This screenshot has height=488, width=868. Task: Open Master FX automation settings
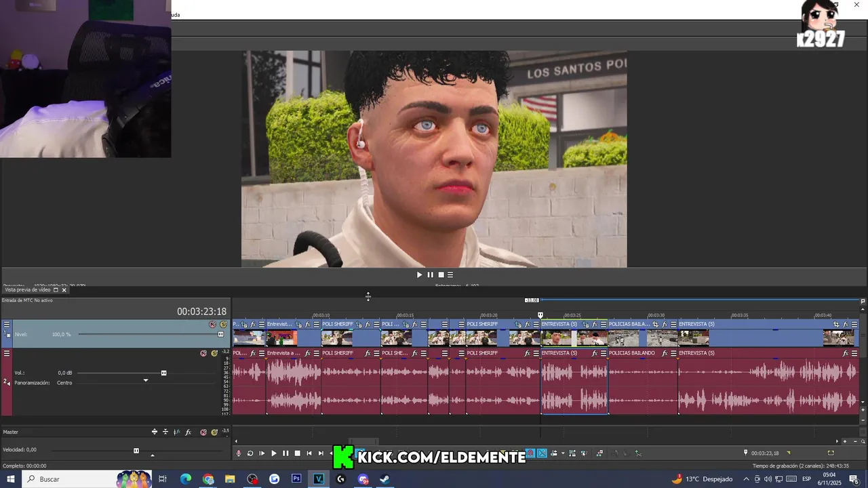pos(176,432)
